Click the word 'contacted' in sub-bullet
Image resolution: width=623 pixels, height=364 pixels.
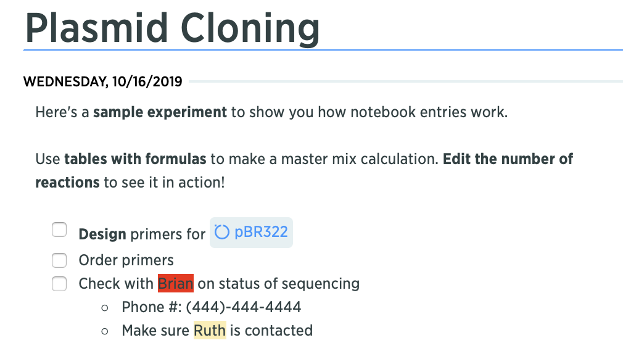click(279, 330)
